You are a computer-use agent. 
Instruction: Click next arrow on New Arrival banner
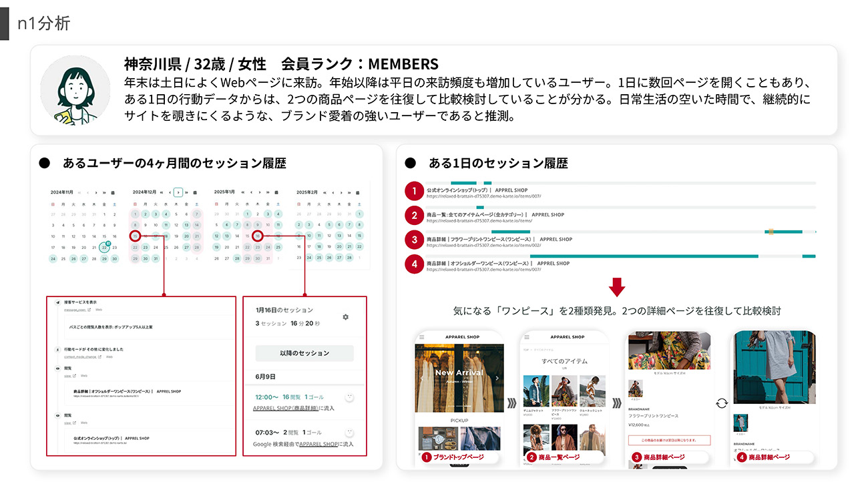pos(497,378)
